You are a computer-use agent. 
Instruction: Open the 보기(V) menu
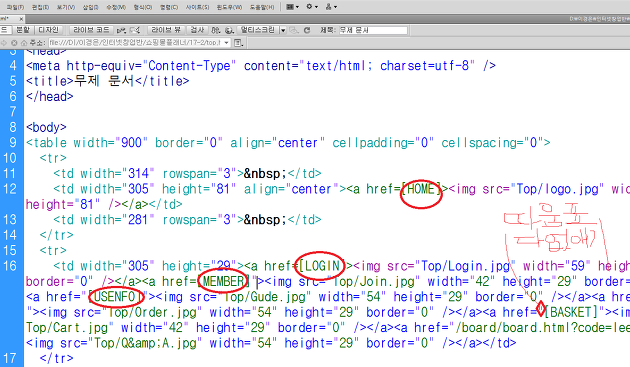coord(65,7)
